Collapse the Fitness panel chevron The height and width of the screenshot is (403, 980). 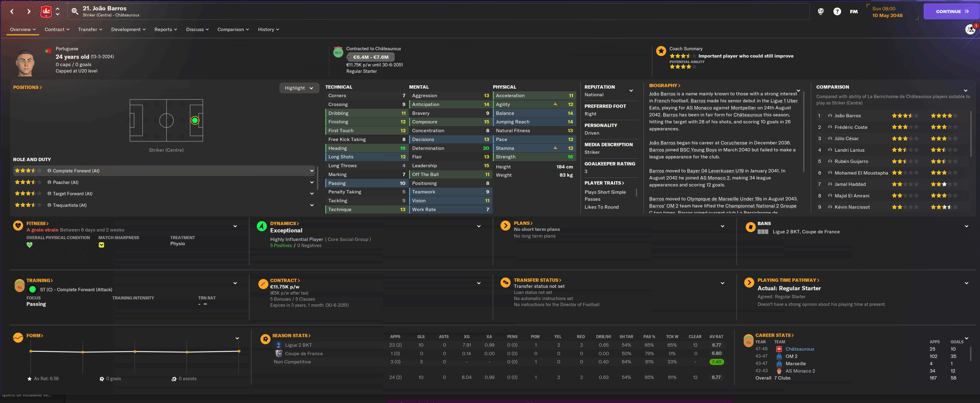(x=235, y=226)
